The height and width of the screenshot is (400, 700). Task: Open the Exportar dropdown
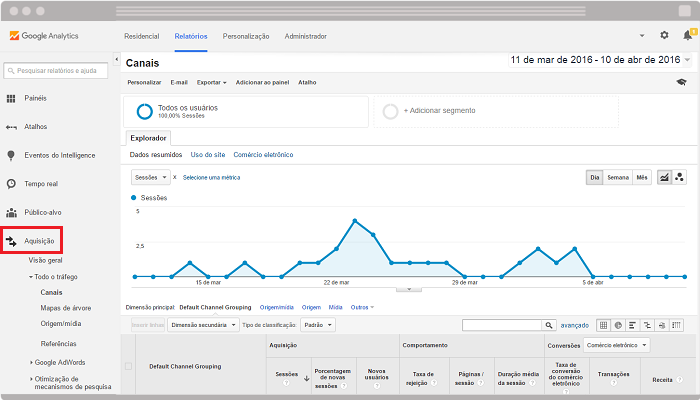(212, 83)
